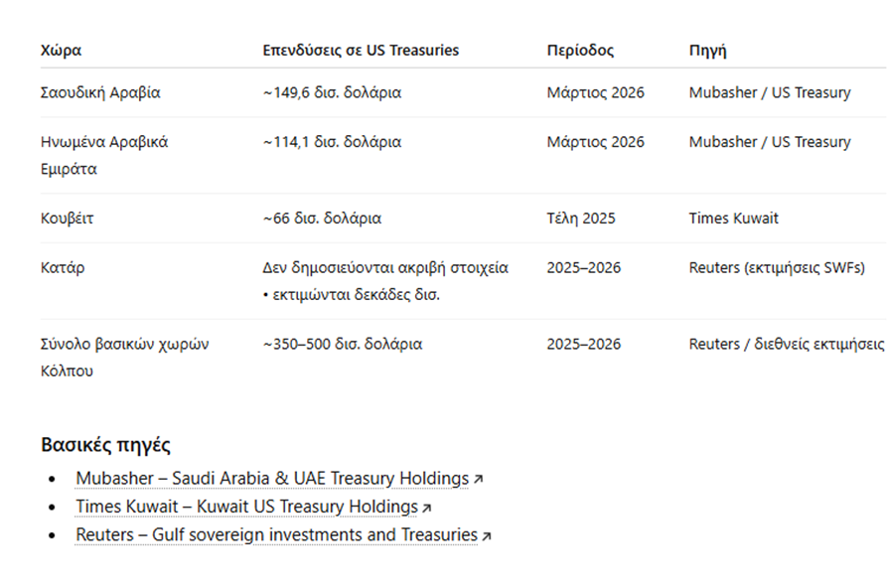
Task: Click external arrow icon after Reuters link
Action: [x=487, y=536]
